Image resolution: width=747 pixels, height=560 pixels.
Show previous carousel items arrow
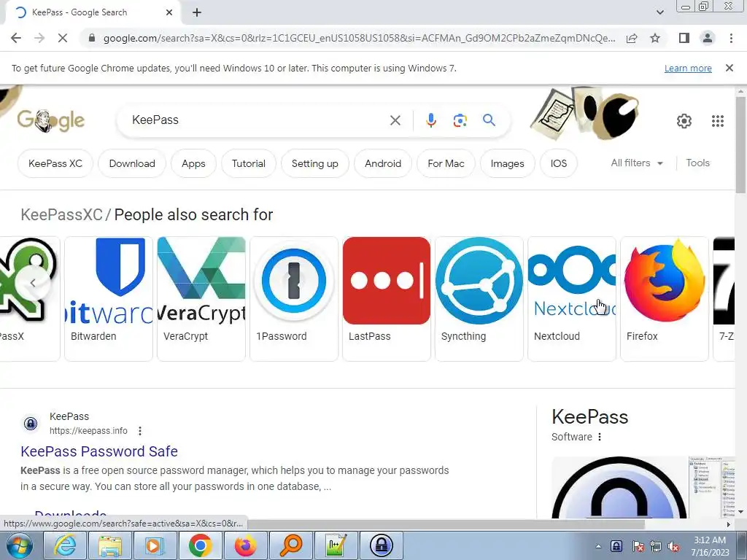[x=32, y=283]
